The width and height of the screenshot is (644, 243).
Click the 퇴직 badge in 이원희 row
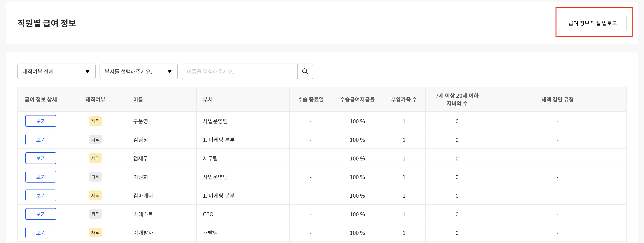95,177
